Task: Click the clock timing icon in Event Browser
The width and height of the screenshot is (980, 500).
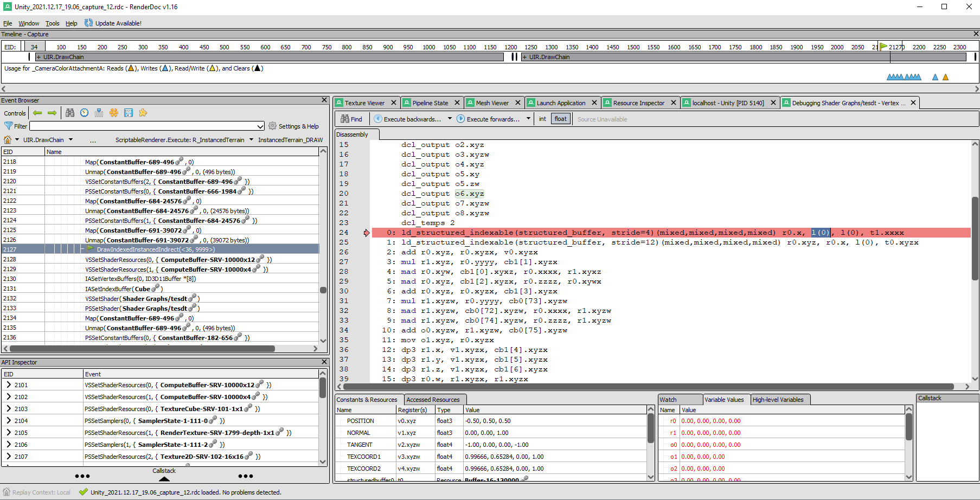Action: pyautogui.click(x=85, y=113)
